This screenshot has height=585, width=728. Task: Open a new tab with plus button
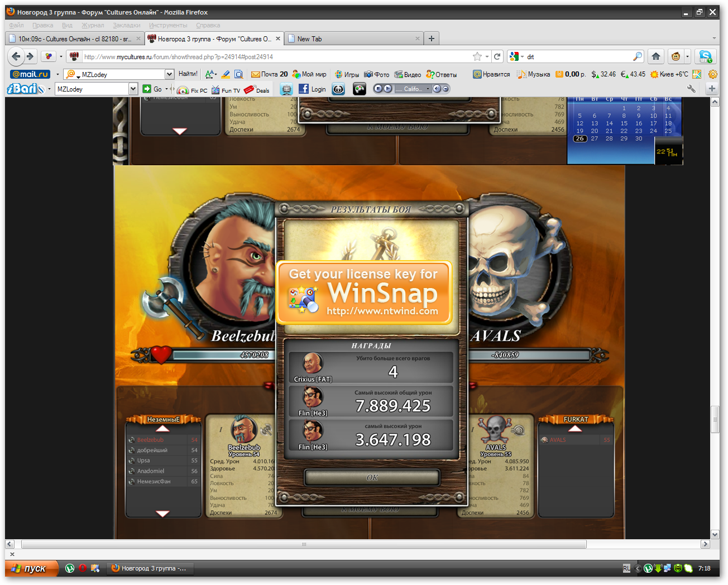[x=431, y=39]
